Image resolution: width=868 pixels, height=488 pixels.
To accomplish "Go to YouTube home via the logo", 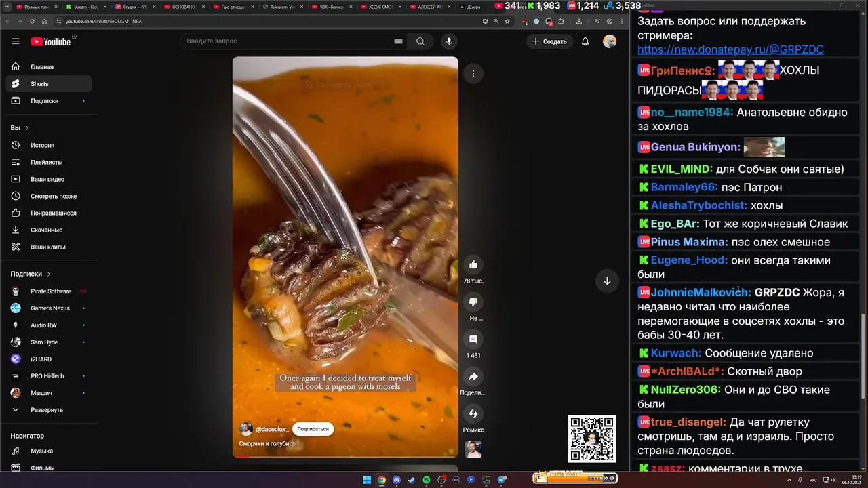I will [50, 41].
